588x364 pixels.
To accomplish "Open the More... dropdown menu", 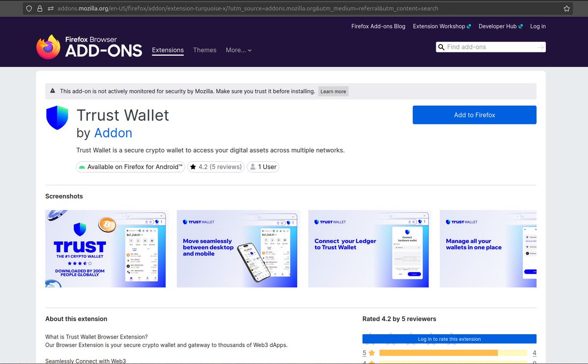I will (x=239, y=50).
